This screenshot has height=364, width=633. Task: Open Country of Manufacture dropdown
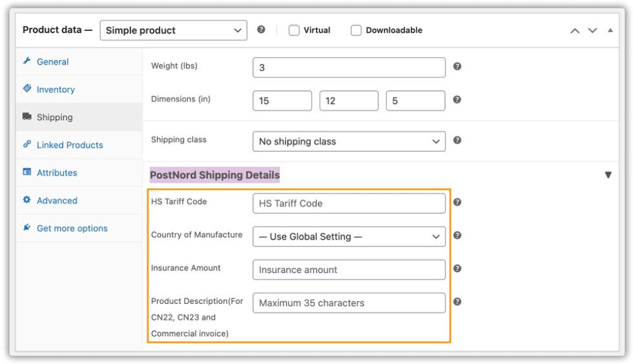349,236
